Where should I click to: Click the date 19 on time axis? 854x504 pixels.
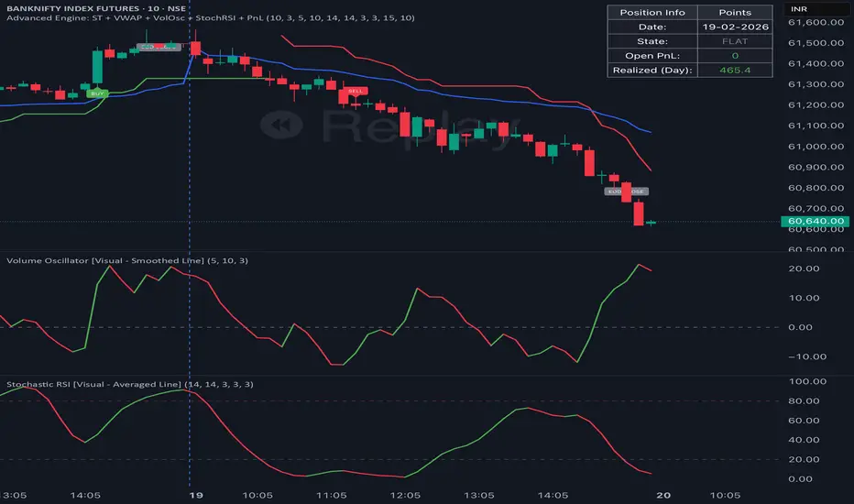[195, 495]
